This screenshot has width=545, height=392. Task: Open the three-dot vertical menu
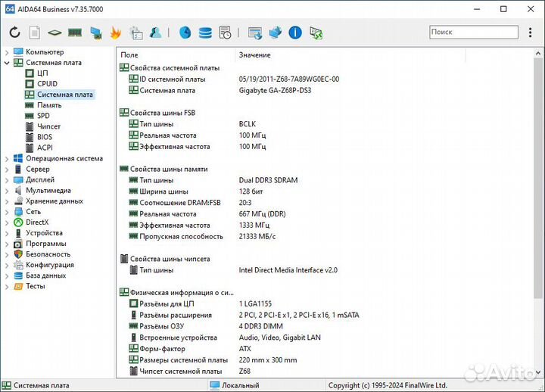(x=530, y=33)
